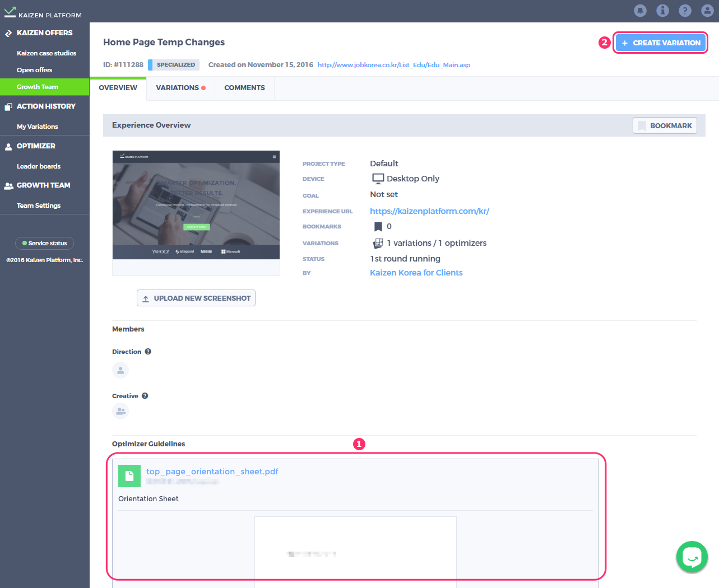Click the Create Variation button
The height and width of the screenshot is (588, 719).
(x=661, y=43)
